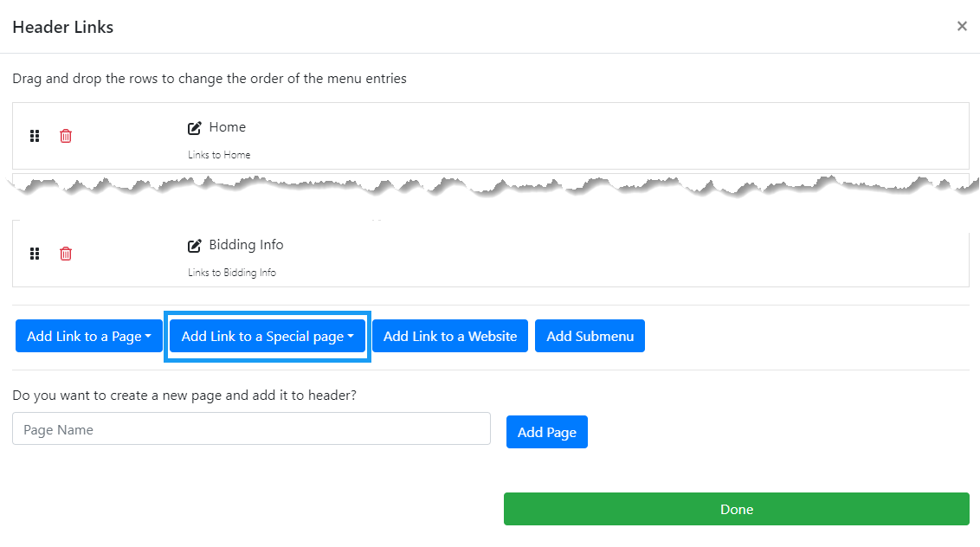
Task: Click the caret on Add Link to a Page
Action: coord(149,337)
